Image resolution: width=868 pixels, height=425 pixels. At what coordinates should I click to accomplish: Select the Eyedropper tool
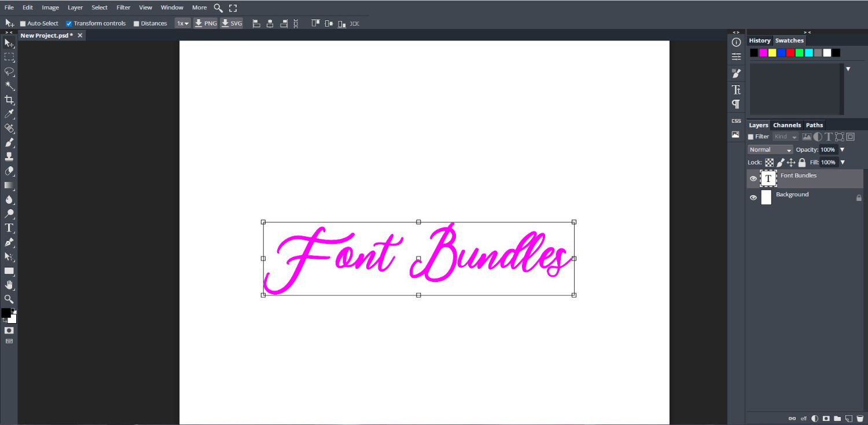[9, 114]
